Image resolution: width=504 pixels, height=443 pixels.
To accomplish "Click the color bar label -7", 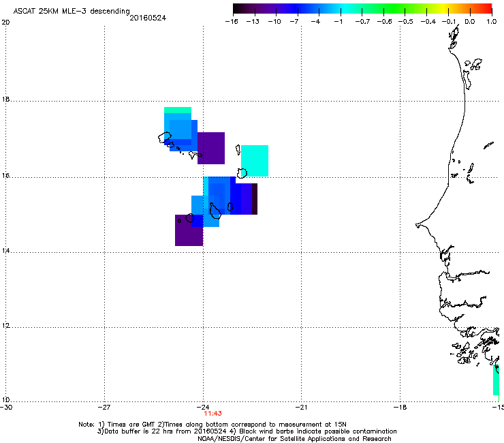I will coord(294,22).
